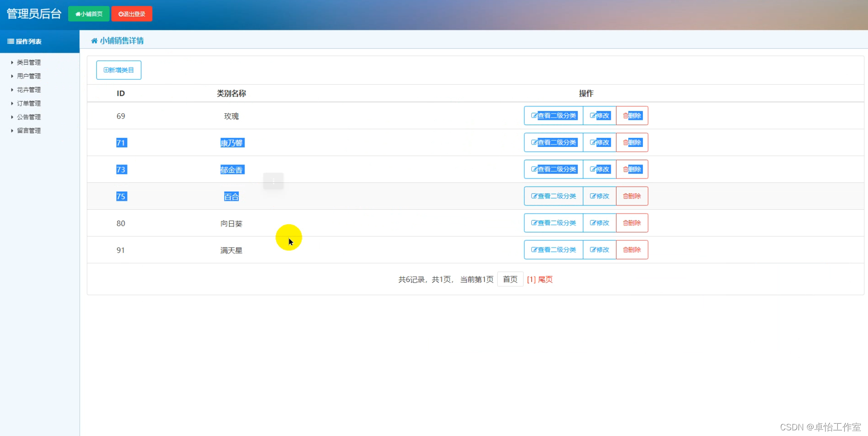
Task: Click the 玫瑰 category name
Action: click(231, 116)
